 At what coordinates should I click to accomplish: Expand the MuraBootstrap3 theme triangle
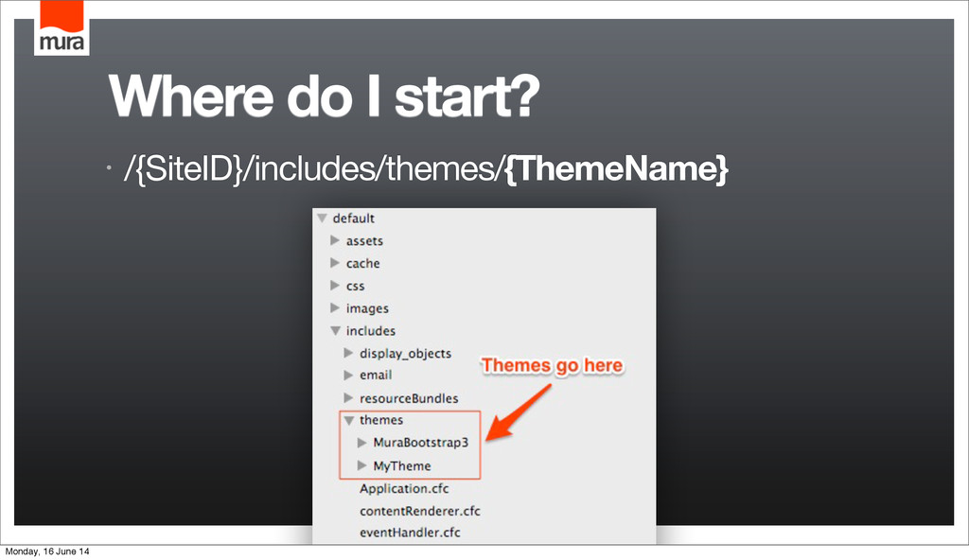pyautogui.click(x=362, y=443)
